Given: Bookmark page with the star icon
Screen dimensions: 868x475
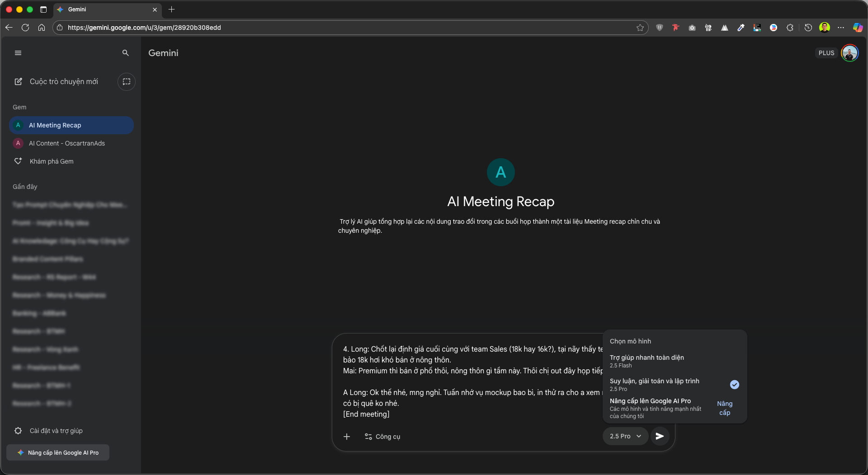Looking at the screenshot, I should [640, 28].
